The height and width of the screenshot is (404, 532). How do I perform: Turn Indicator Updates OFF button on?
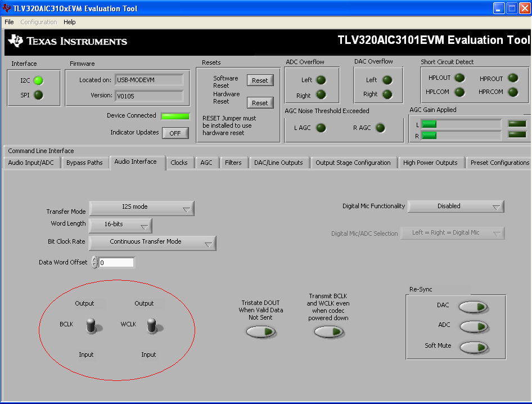[175, 133]
